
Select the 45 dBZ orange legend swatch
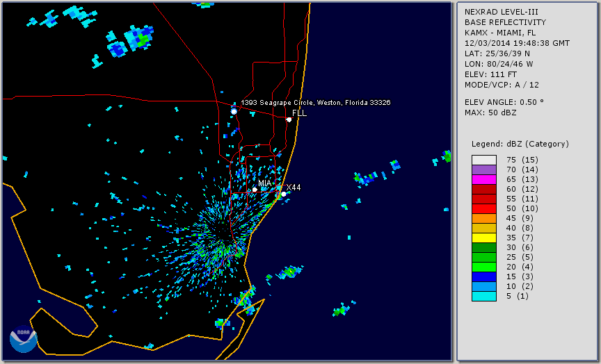pyautogui.click(x=483, y=218)
